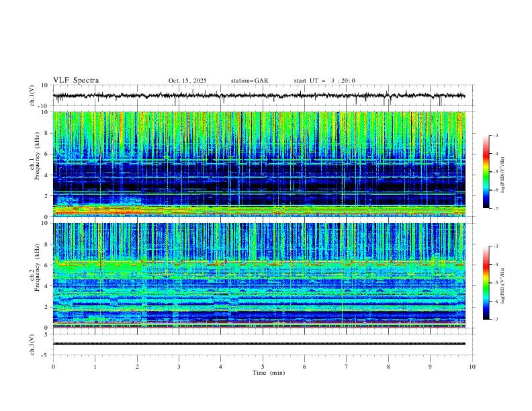The image size is (532, 411).
Task: Click the 'station=GAK' label
Action: point(249,81)
